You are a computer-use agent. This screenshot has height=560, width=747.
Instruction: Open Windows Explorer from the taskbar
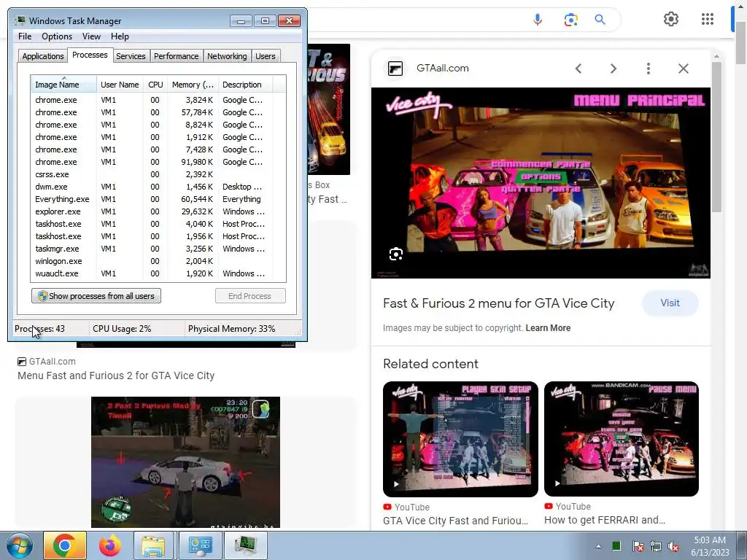[153, 545]
